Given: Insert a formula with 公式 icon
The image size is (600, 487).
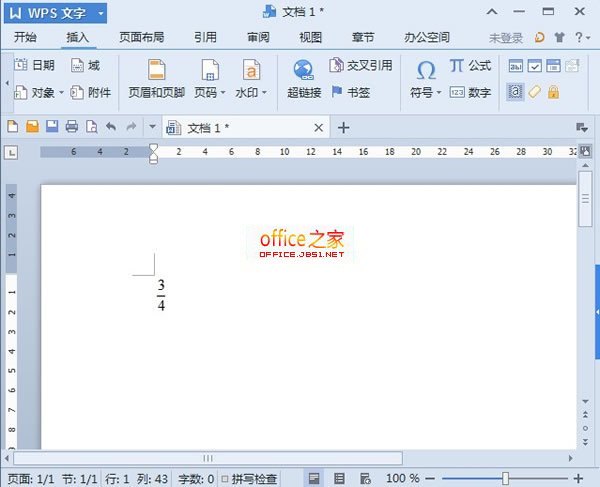Looking at the screenshot, I should point(470,65).
